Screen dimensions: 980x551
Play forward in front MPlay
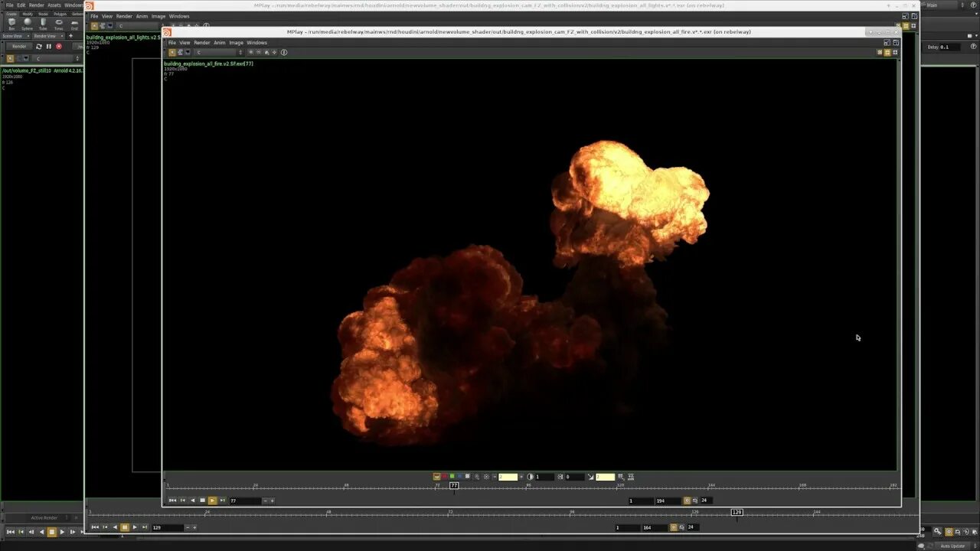pyautogui.click(x=212, y=500)
